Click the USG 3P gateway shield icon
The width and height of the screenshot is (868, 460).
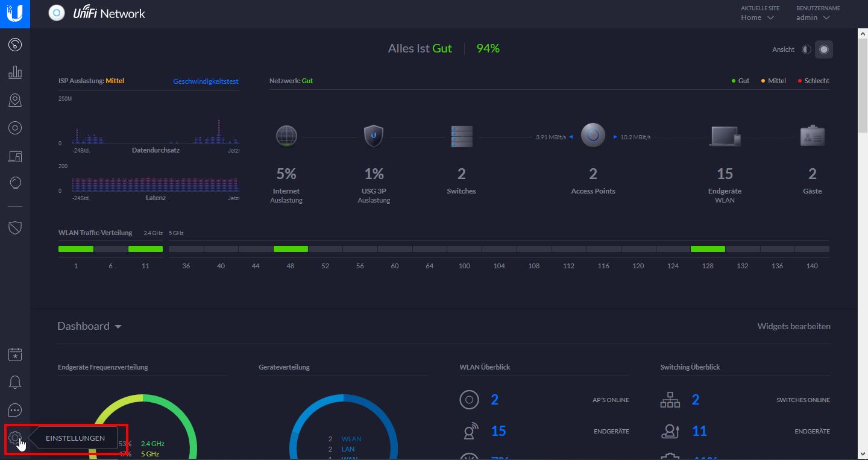point(374,136)
